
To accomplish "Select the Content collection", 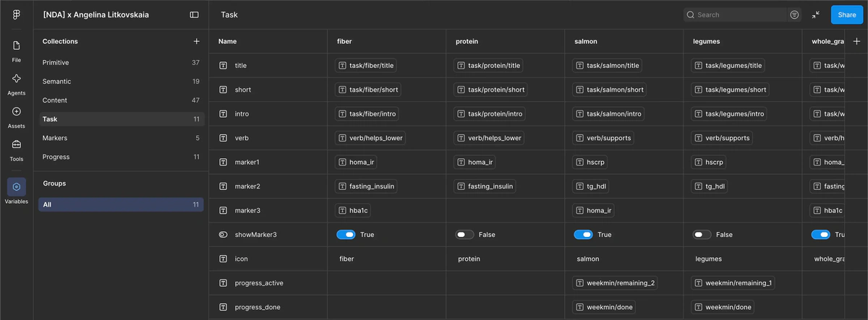I will 121,100.
